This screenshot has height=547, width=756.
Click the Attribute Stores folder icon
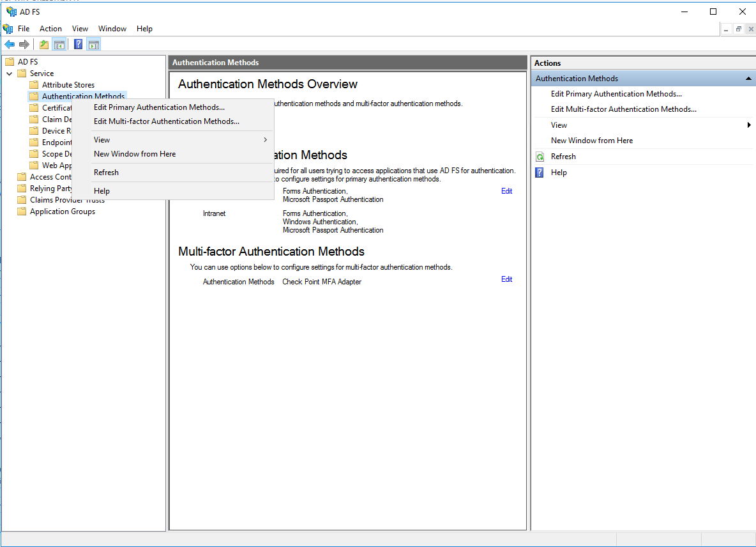point(34,85)
